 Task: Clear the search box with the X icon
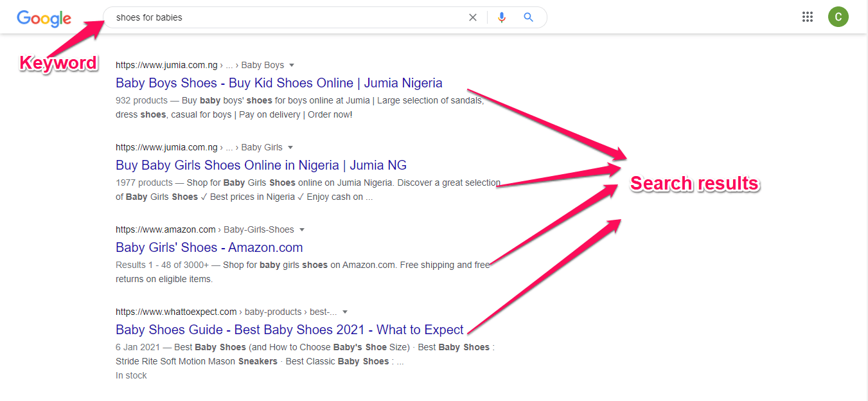473,17
